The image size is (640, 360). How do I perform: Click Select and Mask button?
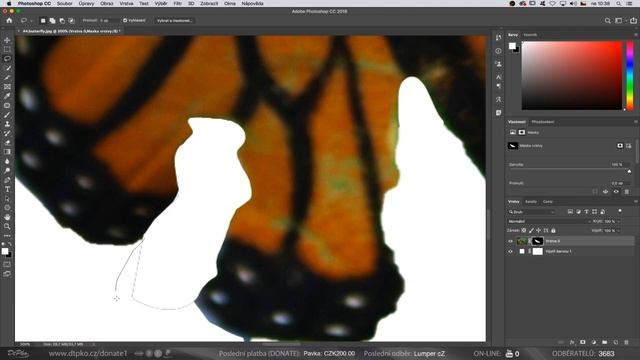point(174,20)
